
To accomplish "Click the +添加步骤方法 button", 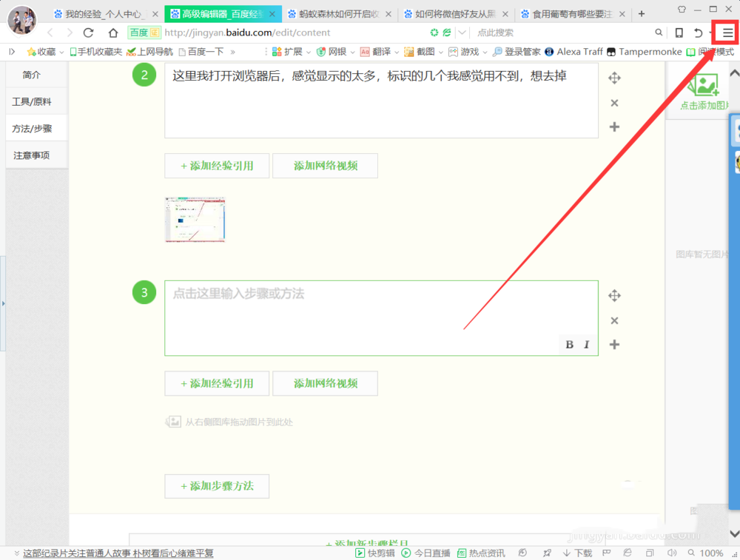I will click(217, 486).
